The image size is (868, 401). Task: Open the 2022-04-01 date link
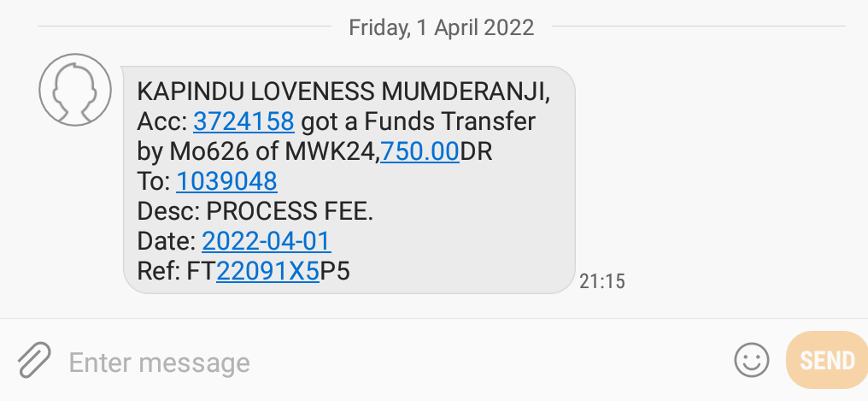pos(267,241)
